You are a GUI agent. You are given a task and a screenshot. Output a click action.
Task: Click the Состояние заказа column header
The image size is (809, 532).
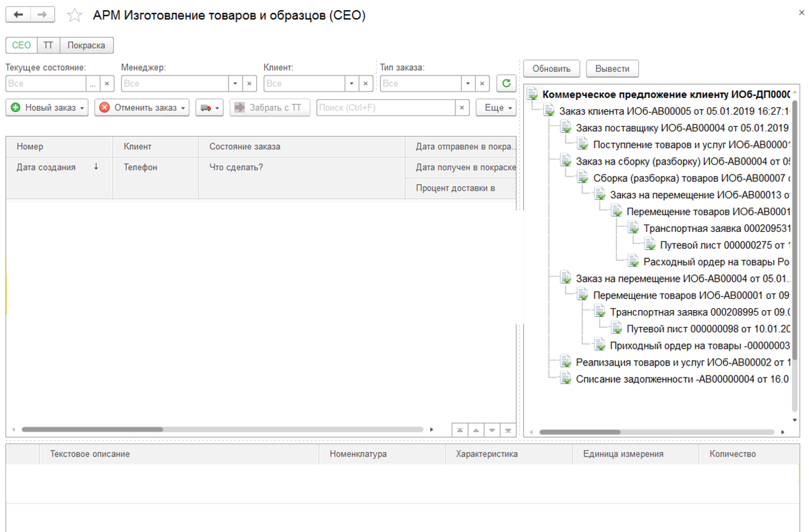pyautogui.click(x=302, y=146)
